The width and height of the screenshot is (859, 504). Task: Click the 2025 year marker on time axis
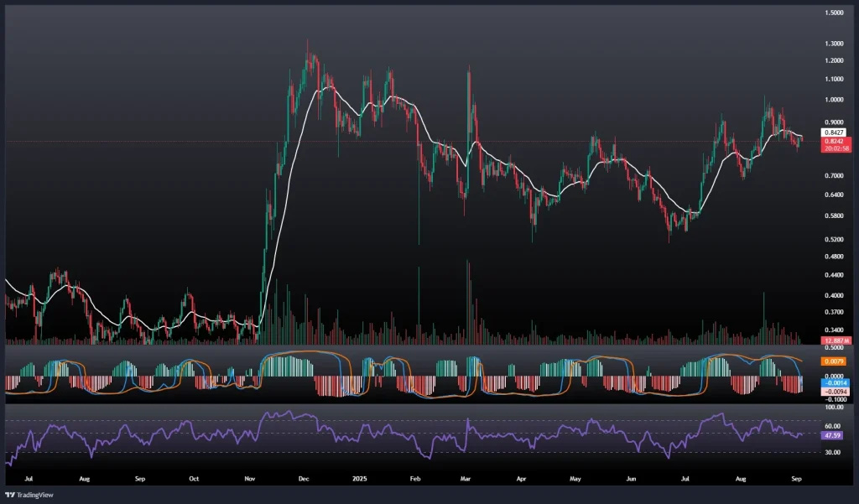point(360,478)
